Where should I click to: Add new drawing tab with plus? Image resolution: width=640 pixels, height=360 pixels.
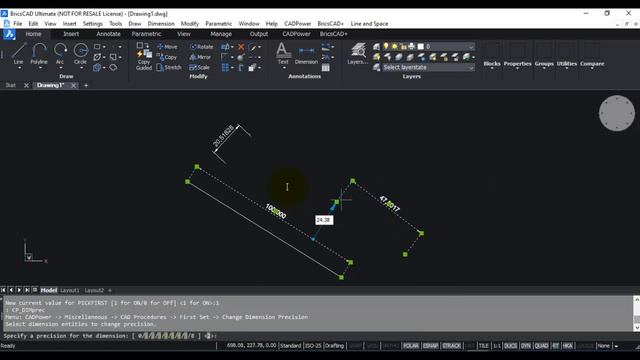click(x=86, y=85)
